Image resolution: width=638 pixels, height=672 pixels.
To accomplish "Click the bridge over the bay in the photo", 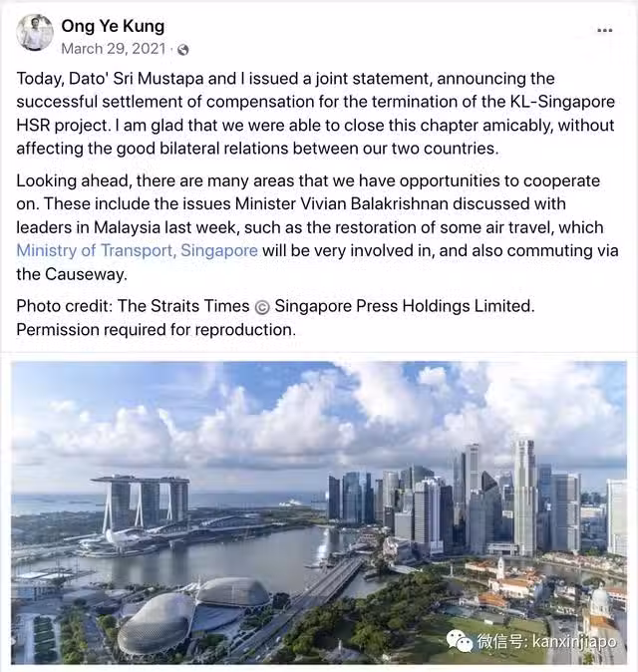I will pos(330,577).
